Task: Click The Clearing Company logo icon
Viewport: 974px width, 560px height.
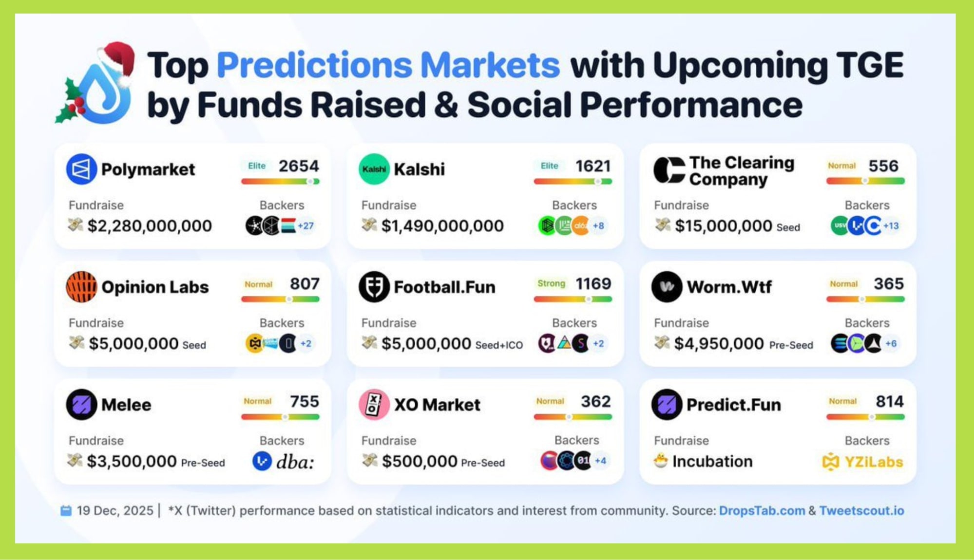Action: (x=668, y=170)
